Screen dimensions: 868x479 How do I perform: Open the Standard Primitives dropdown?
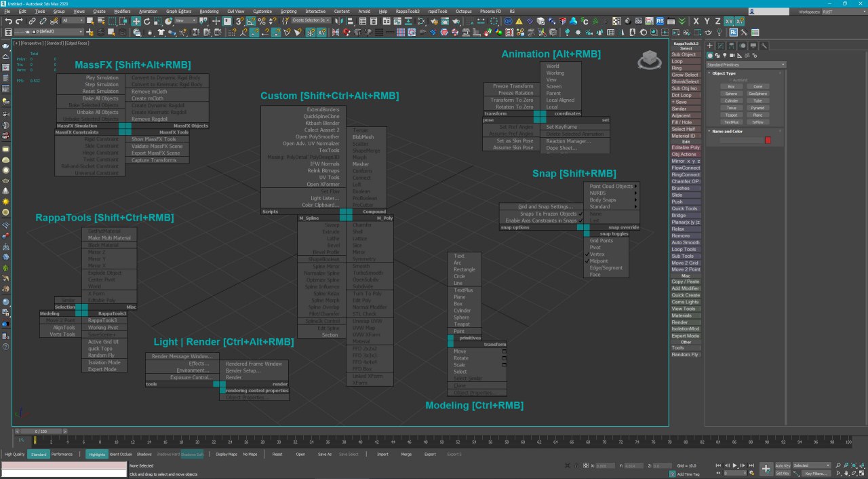pos(746,64)
